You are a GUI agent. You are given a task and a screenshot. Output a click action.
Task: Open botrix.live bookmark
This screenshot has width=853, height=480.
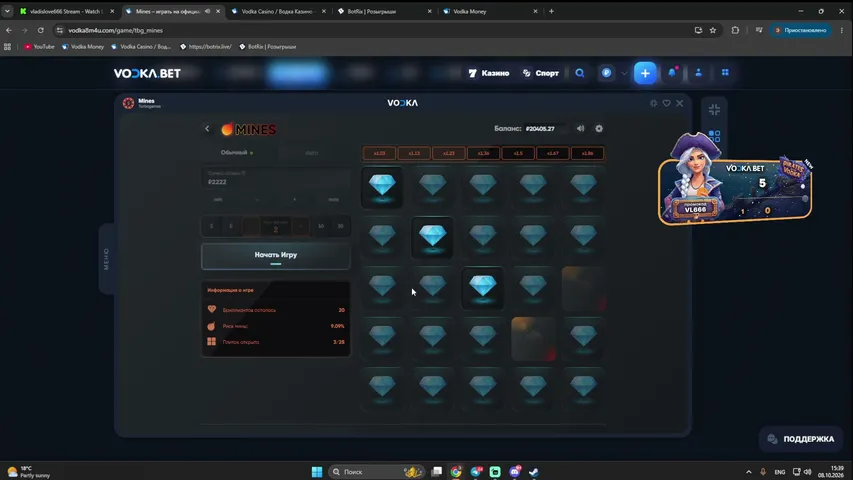tap(206, 47)
